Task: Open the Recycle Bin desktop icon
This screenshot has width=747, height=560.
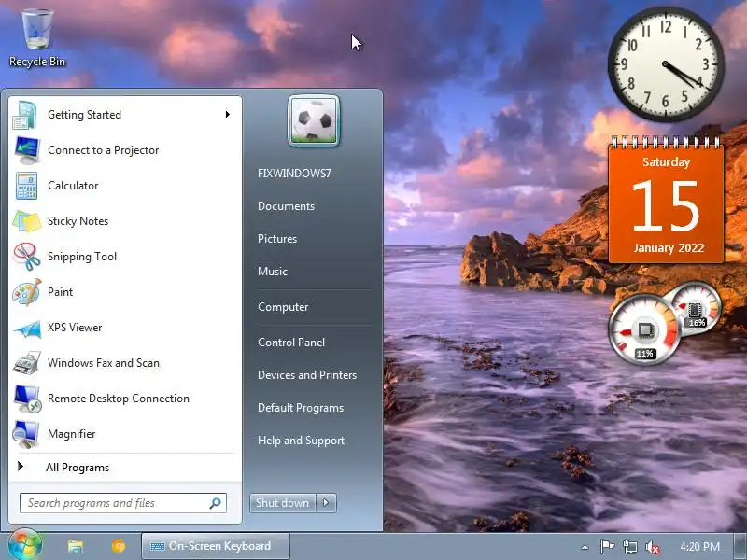Action: (x=37, y=38)
